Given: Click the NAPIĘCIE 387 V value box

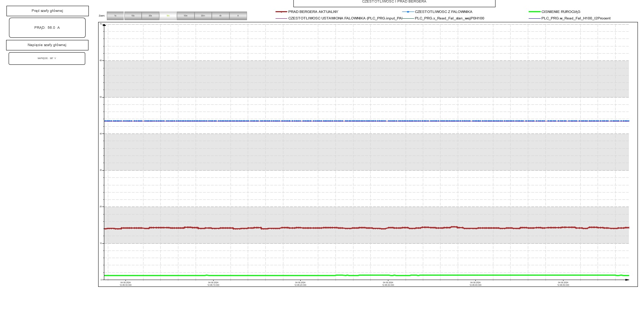Looking at the screenshot, I should click(47, 58).
